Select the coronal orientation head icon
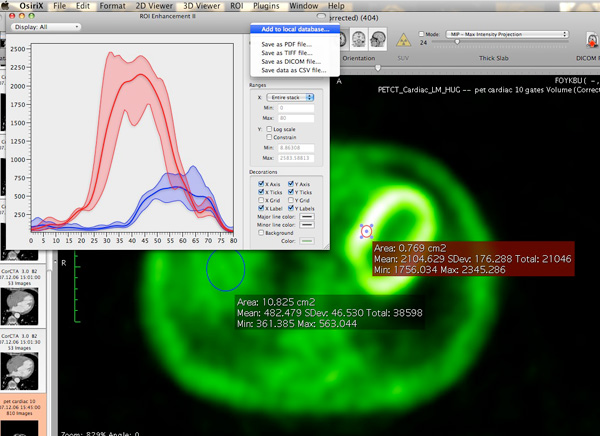The image size is (600, 436). pos(359,39)
